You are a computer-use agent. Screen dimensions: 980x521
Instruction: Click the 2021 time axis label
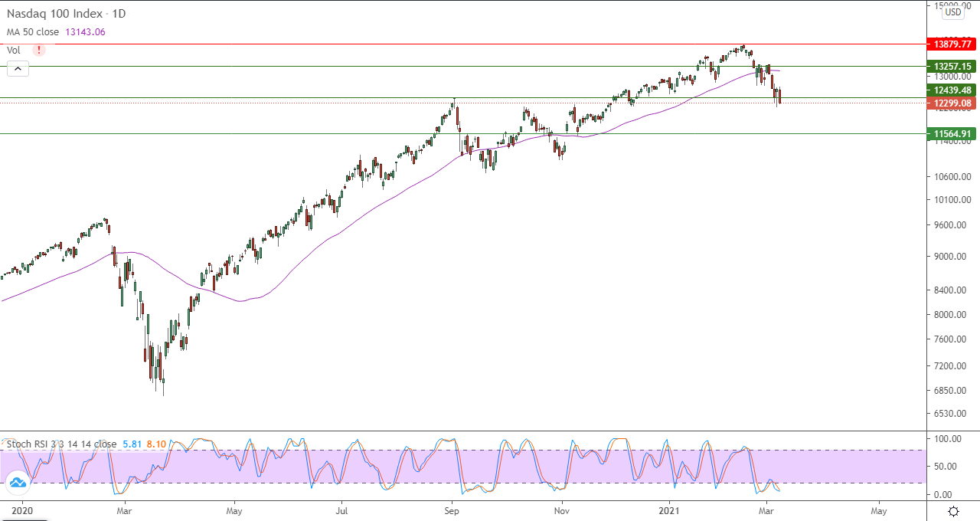(670, 510)
